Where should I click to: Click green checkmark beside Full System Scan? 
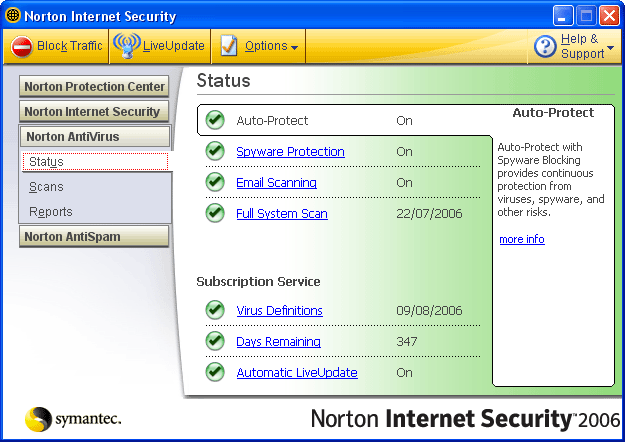pos(215,213)
